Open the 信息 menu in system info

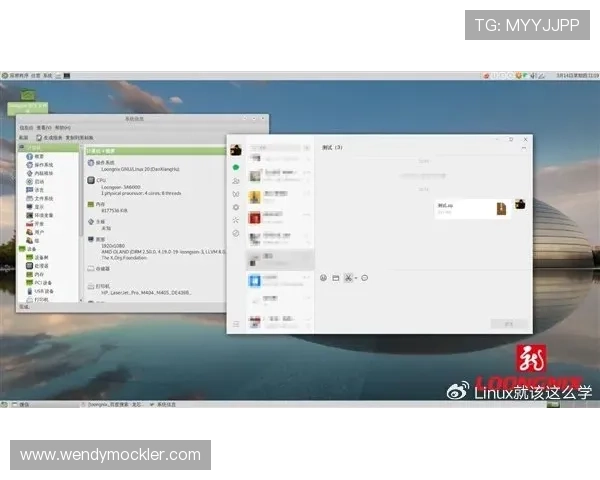25,128
